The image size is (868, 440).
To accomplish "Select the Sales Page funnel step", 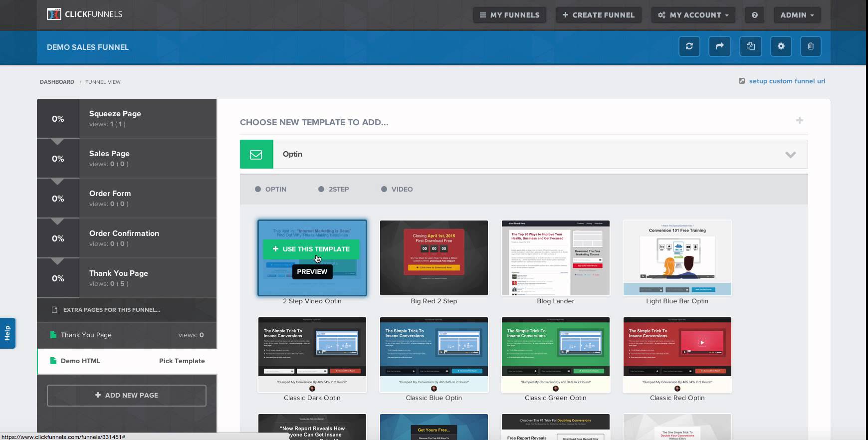I will [127, 158].
